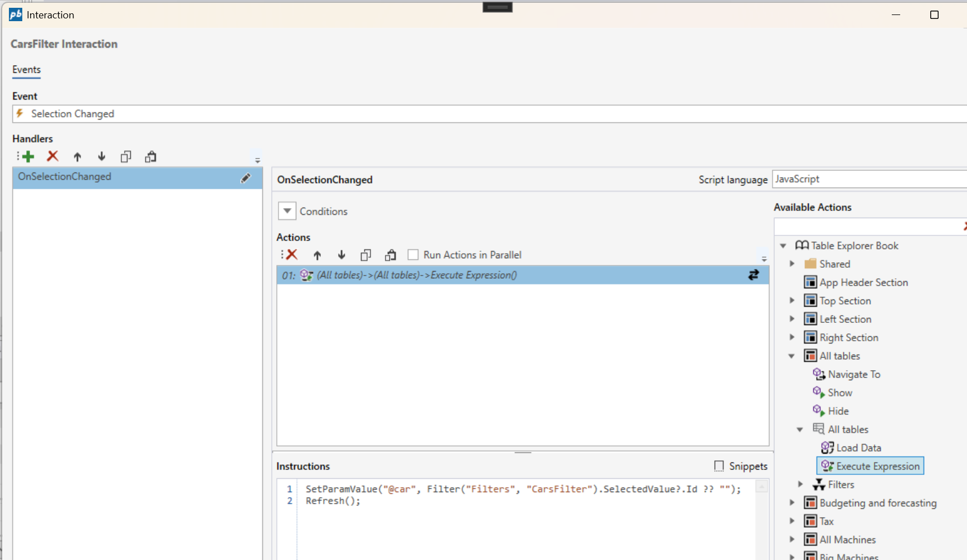Click the paste action icon in the Actions toolbar
Image resolution: width=967 pixels, height=560 pixels.
pos(390,255)
